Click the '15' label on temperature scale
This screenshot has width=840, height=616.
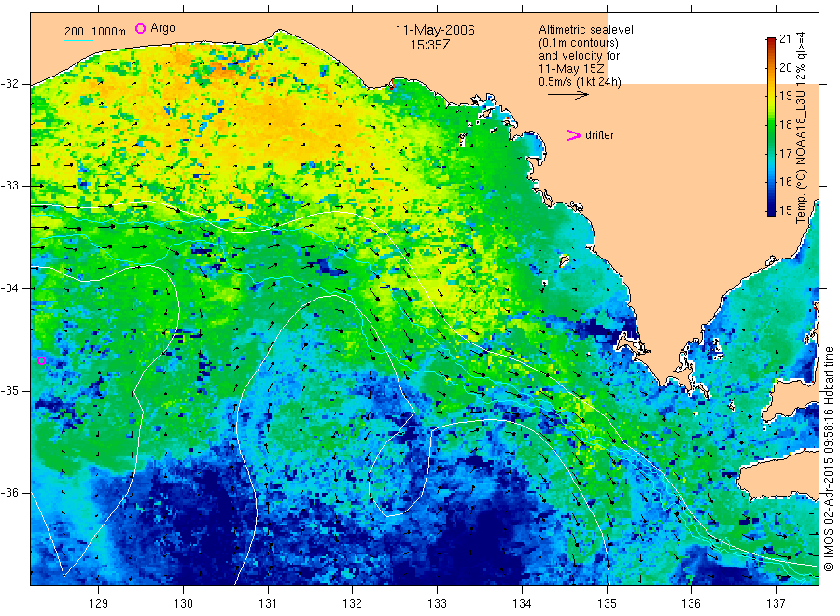pos(785,211)
